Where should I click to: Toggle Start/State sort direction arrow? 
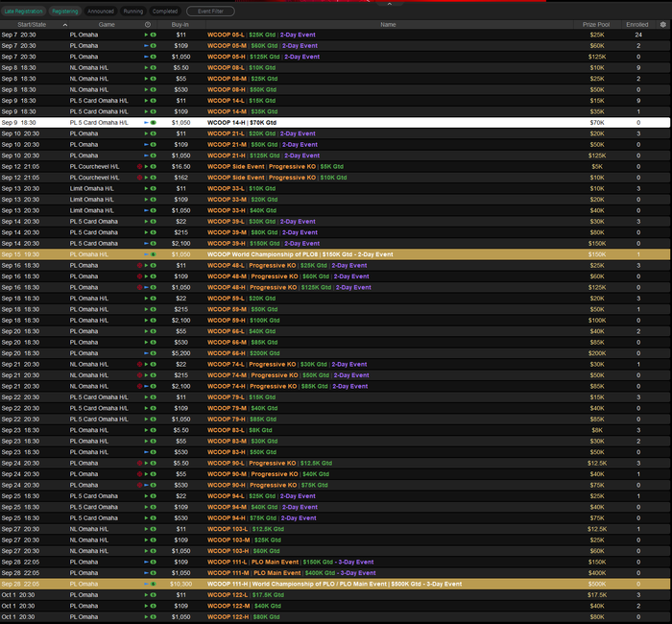pos(65,25)
